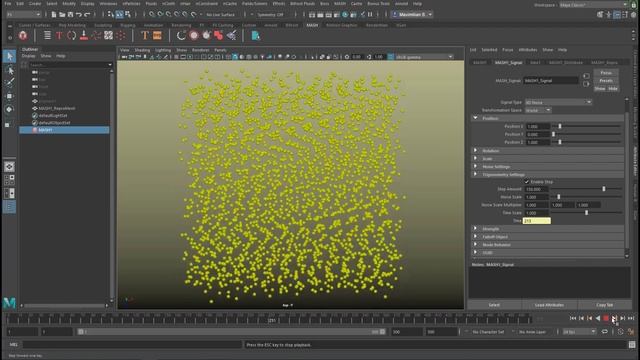Click the red MASH network icon on shelf
640x360 pixels.
coord(23,36)
